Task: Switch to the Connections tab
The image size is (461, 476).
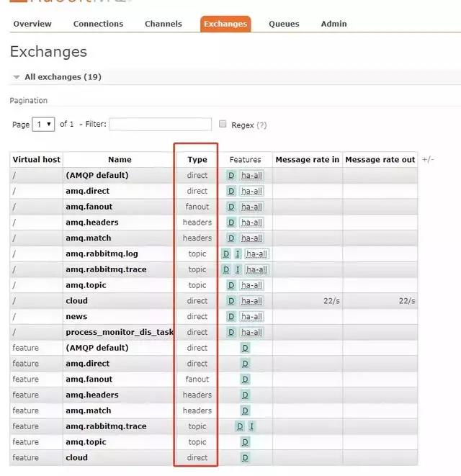Action: (98, 24)
